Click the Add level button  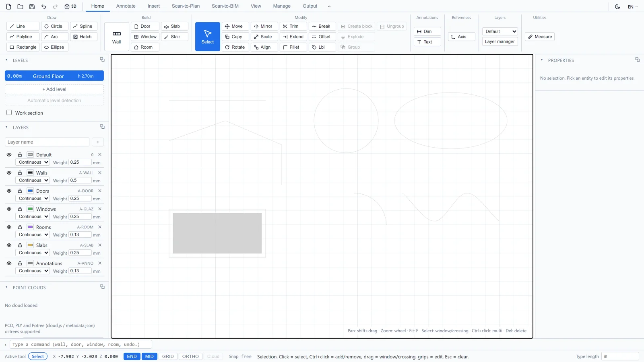(54, 89)
